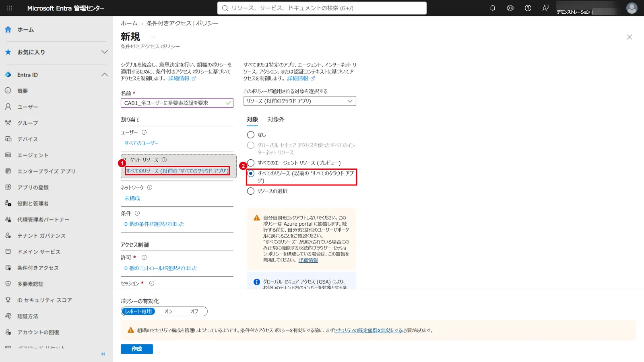Screen dimensions: 644x362
Task: Open the 未構成 network link
Action: (132, 198)
